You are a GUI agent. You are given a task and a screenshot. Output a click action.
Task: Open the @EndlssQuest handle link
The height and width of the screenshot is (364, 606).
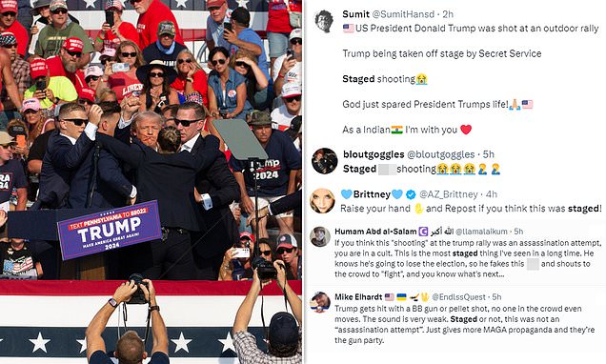(x=458, y=296)
